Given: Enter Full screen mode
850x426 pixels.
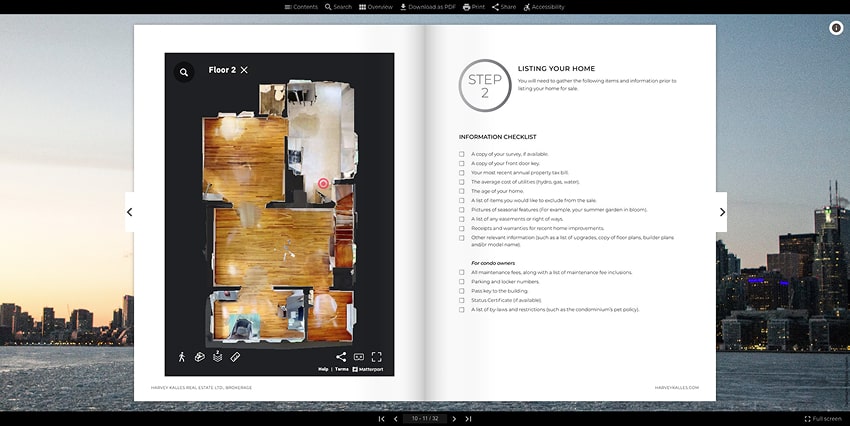Looking at the screenshot, I should click(823, 418).
